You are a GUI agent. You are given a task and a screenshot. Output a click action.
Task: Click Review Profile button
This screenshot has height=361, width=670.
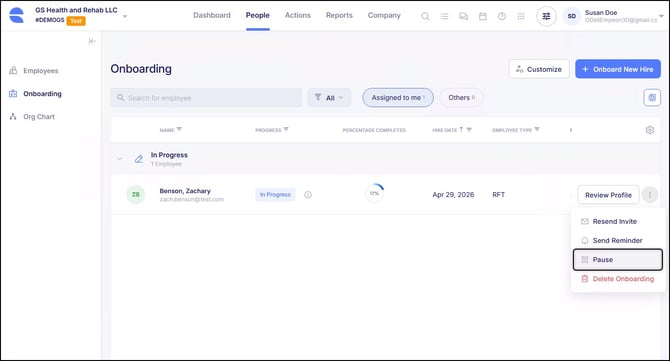[608, 195]
